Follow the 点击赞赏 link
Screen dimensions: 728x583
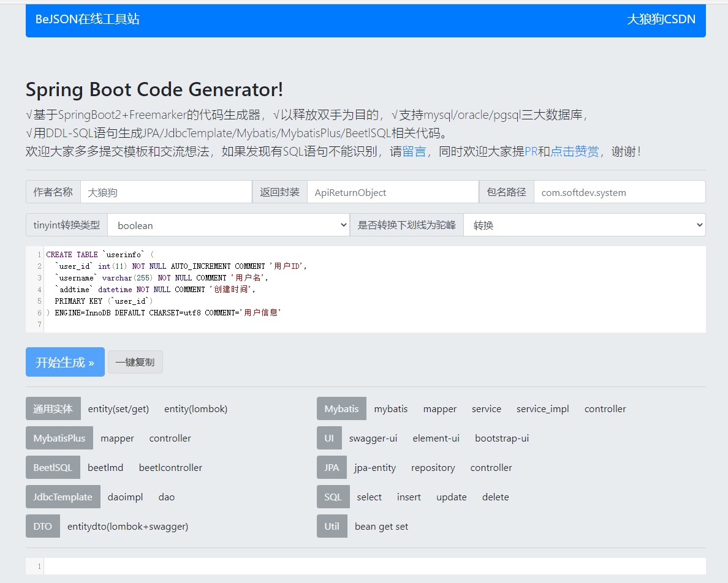pos(575,152)
